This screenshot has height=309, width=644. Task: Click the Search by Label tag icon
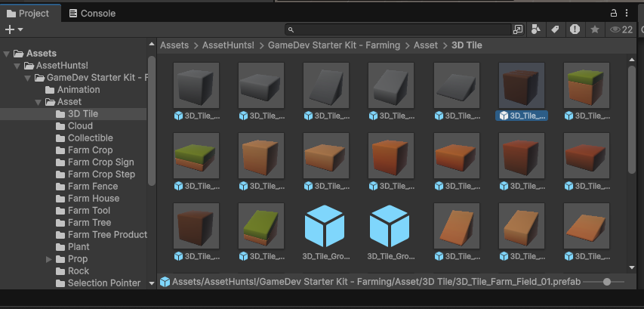[x=555, y=29]
